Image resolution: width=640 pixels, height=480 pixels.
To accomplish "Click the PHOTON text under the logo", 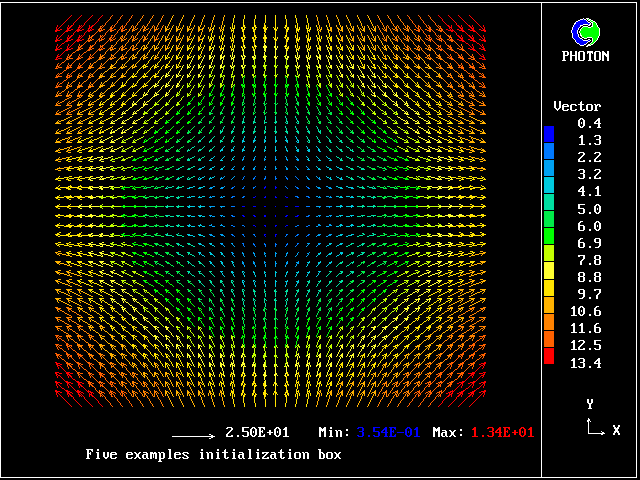I will tap(585, 57).
